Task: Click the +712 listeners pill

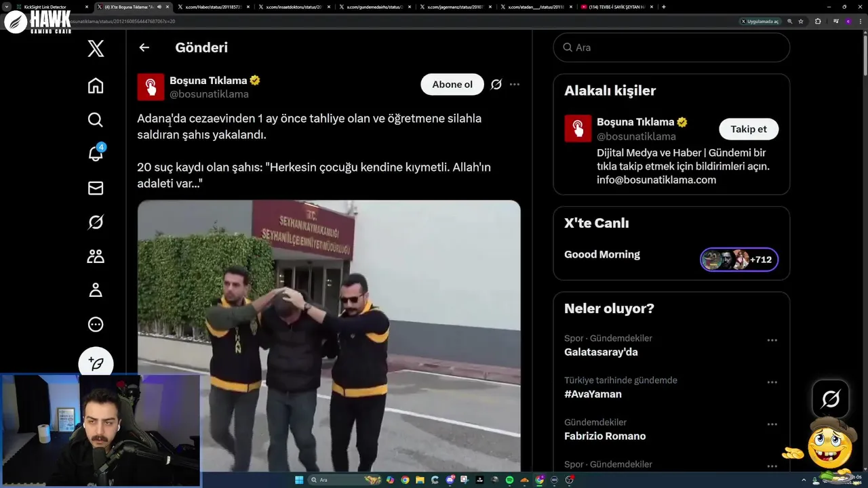Action: (x=739, y=260)
